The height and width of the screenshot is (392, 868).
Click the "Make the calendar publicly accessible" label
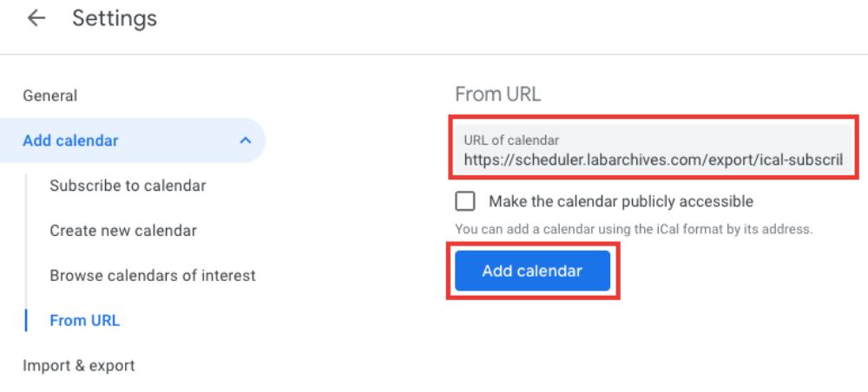tap(621, 201)
